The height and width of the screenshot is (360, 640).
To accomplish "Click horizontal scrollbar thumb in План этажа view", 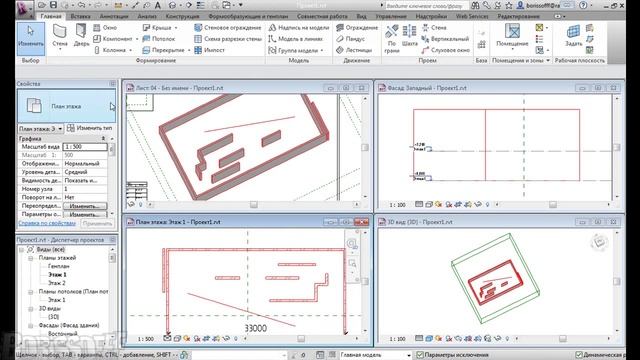I will (301, 338).
